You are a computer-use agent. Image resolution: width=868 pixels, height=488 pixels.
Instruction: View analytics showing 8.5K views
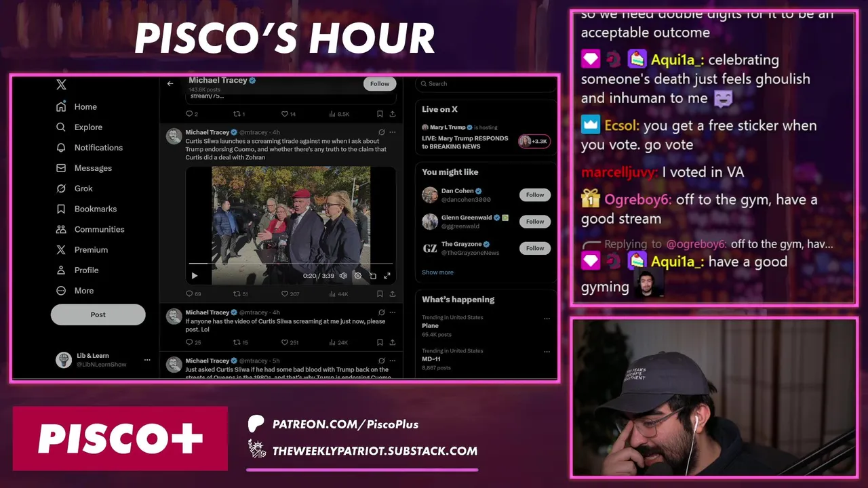click(x=339, y=114)
